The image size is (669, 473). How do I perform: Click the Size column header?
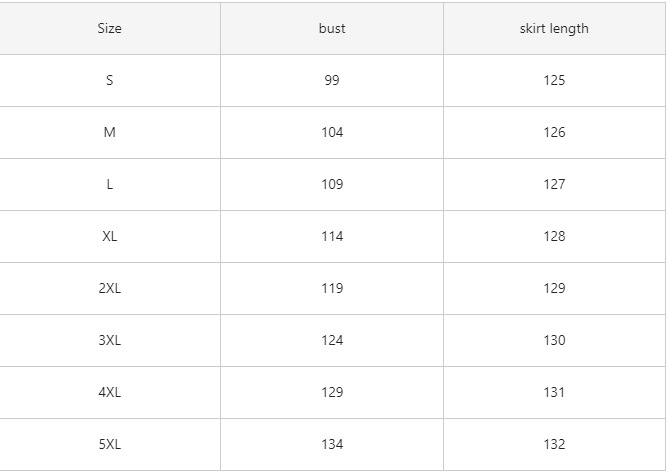click(x=110, y=28)
